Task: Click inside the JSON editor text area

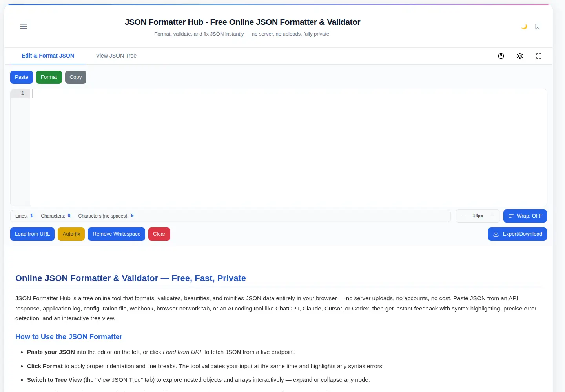Action: 288,147
